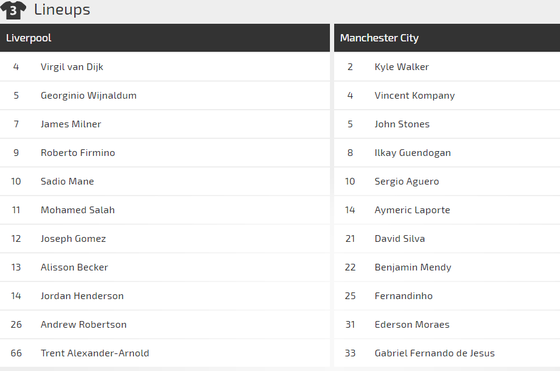Select Roberto Firmino row
This screenshot has height=371, width=560.
click(165, 153)
